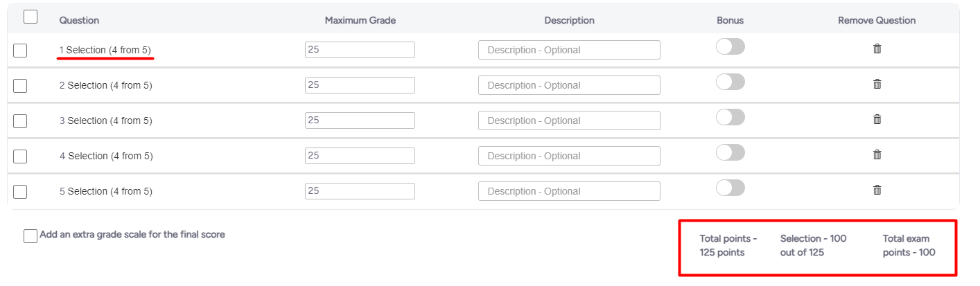Enable Bonus toggle for question 5
The image size is (980, 286).
(730, 188)
